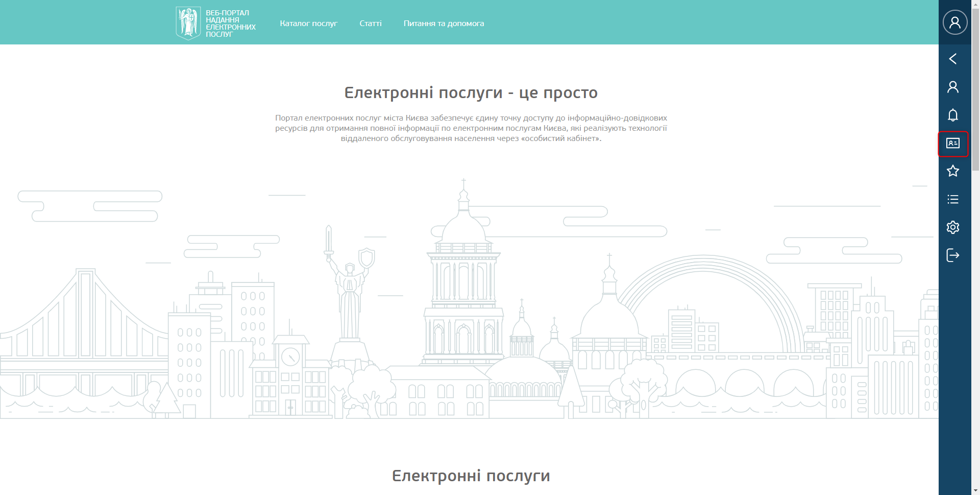This screenshot has width=980, height=495.
Task: Click the lower Електронні послуги section heading
Action: coord(471,476)
